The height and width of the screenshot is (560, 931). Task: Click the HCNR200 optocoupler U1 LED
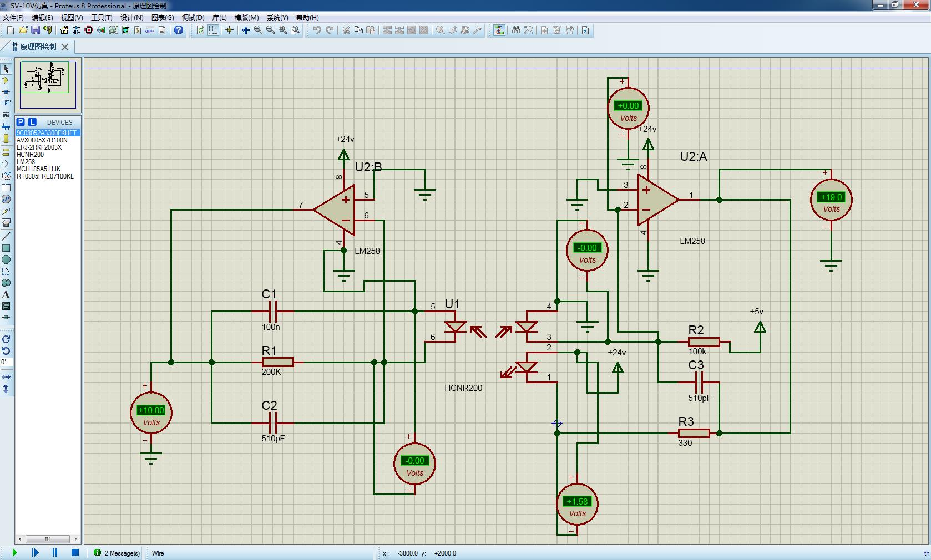(456, 327)
